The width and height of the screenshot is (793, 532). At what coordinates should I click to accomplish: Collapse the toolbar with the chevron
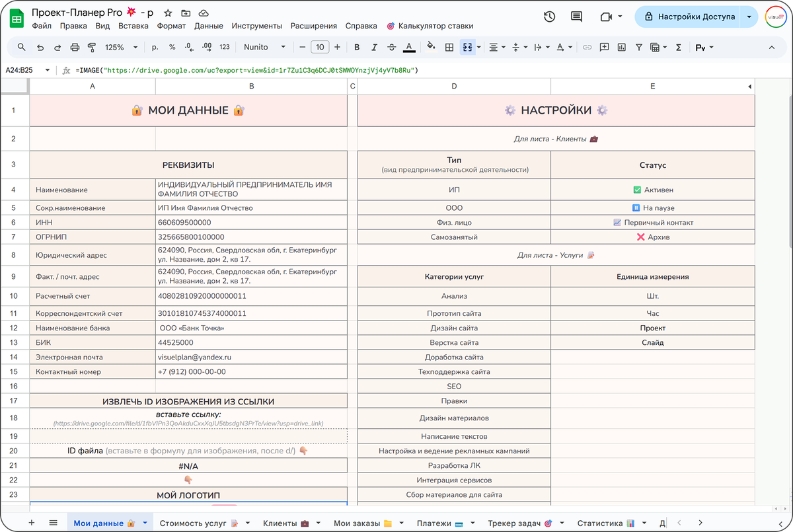click(771, 48)
